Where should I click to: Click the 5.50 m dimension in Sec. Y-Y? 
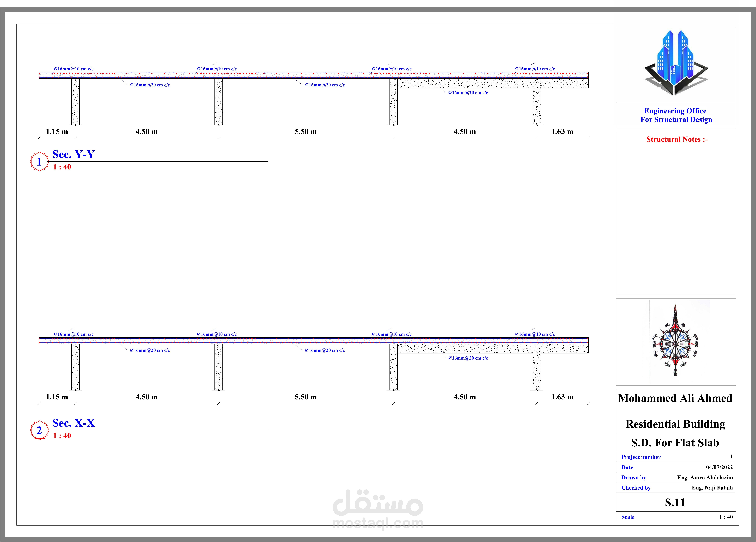[x=306, y=131]
